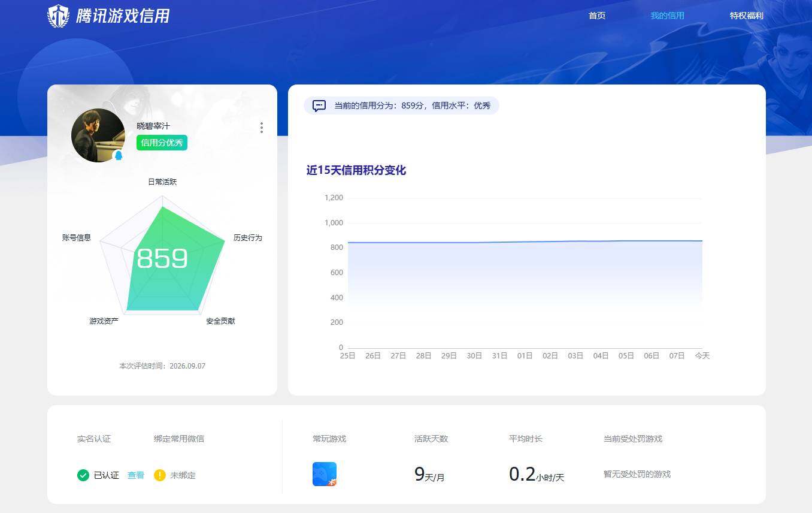The width and height of the screenshot is (812, 513).
Task: Open 特权福利 navigation tab
Action: tap(746, 16)
